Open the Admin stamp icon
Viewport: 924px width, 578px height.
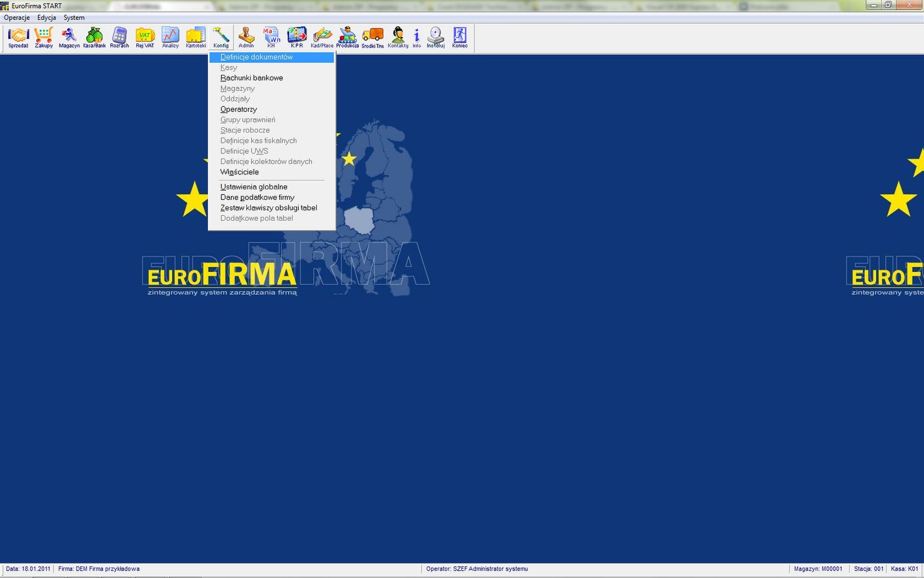[x=246, y=38]
